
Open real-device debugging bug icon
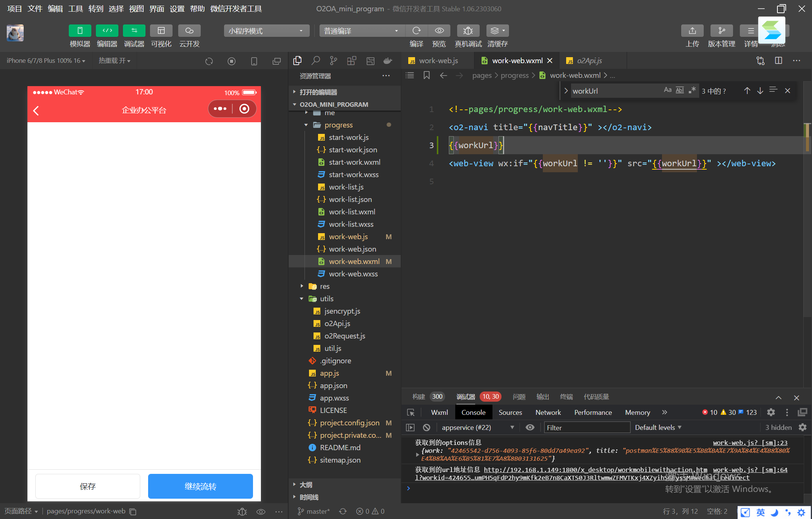[468, 31]
